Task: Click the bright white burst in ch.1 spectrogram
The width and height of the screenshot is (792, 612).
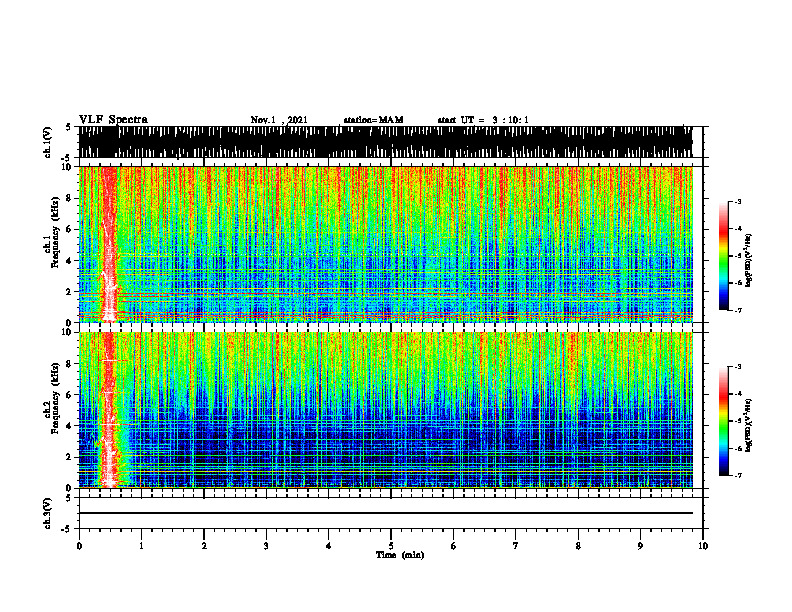Action: [x=109, y=244]
